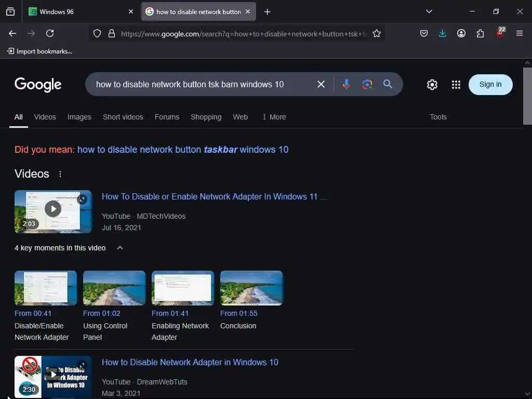Jump to Conclusion moment From 01:55
This screenshot has width=532, height=399.
(x=251, y=288)
